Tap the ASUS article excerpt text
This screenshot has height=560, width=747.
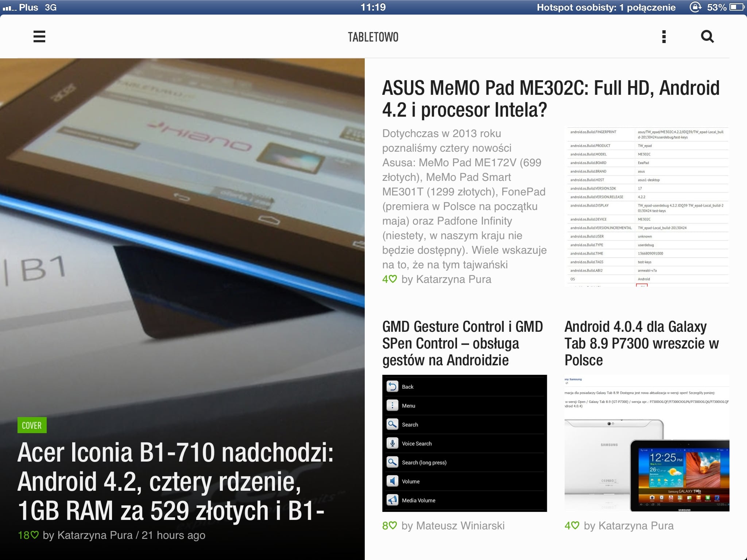(464, 199)
